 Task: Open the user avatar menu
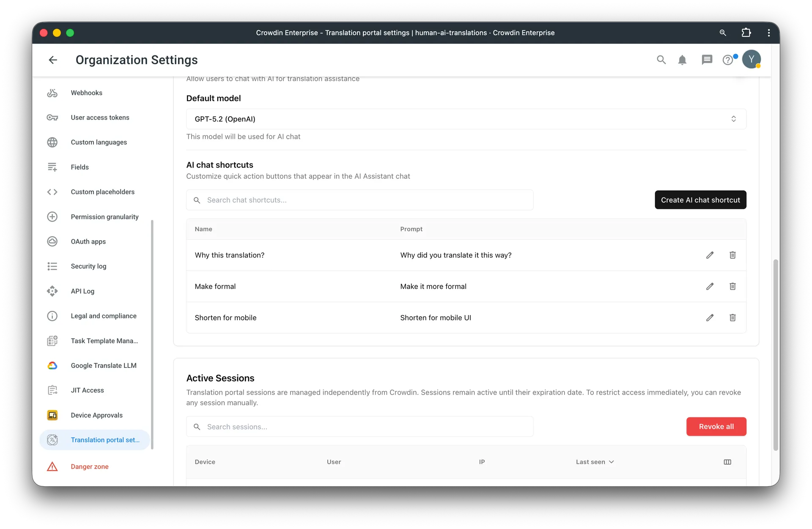click(x=751, y=59)
